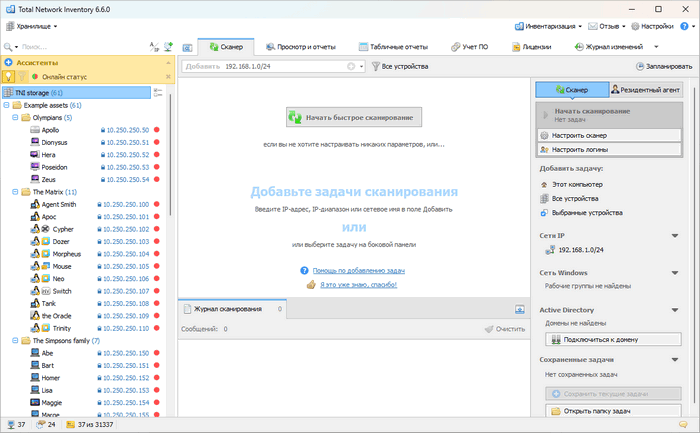Click the add device icon beside search
This screenshot has height=433, width=700.
pyautogui.click(x=169, y=46)
